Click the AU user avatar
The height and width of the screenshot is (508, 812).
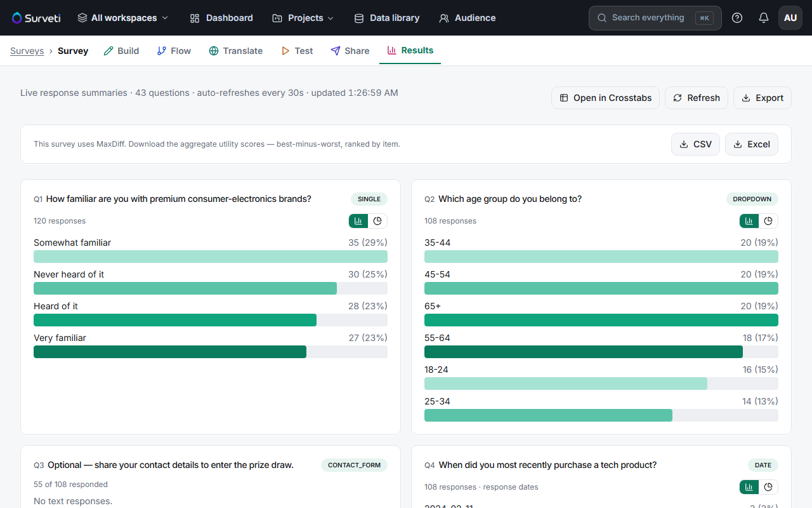pyautogui.click(x=790, y=18)
